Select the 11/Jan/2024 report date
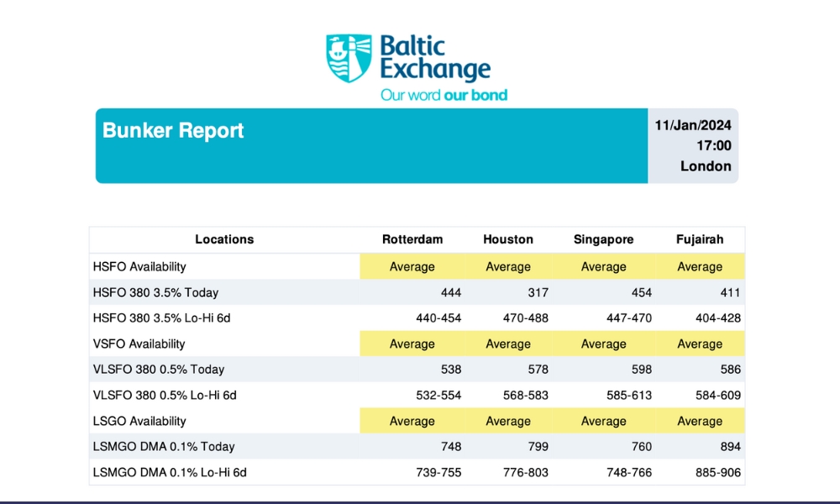This screenshot has width=840, height=504. pyautogui.click(x=693, y=125)
